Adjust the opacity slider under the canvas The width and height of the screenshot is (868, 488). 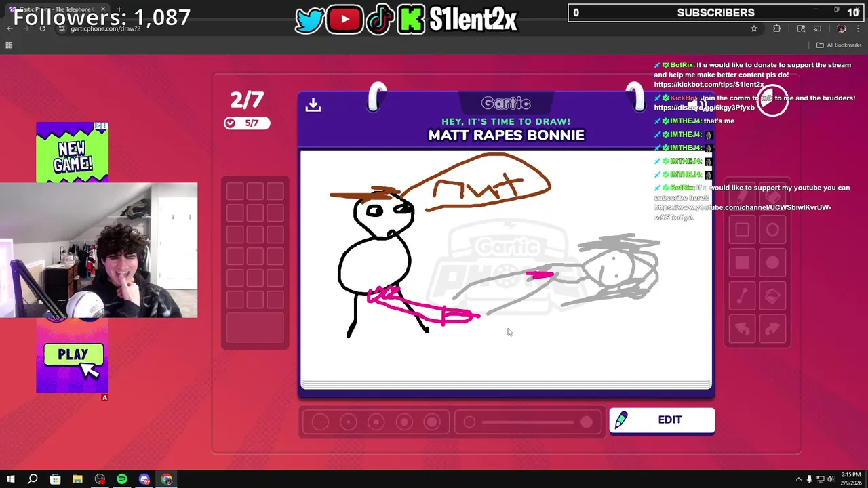[x=528, y=422]
